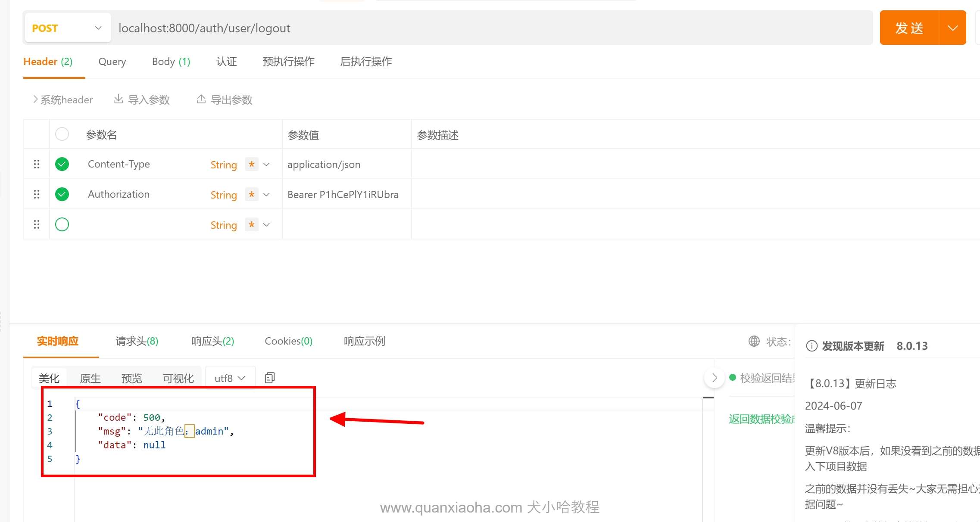This screenshot has height=522, width=980.
Task: Uncheck the Content-Type header checkbox
Action: (x=62, y=164)
